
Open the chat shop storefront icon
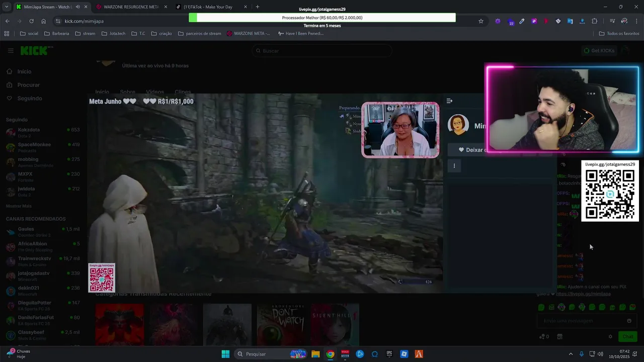(559, 337)
